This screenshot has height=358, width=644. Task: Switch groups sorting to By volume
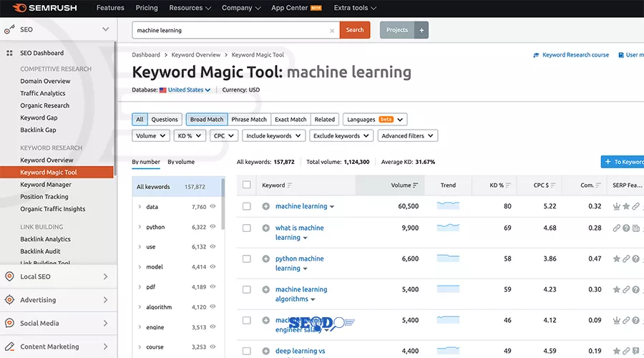(x=181, y=162)
